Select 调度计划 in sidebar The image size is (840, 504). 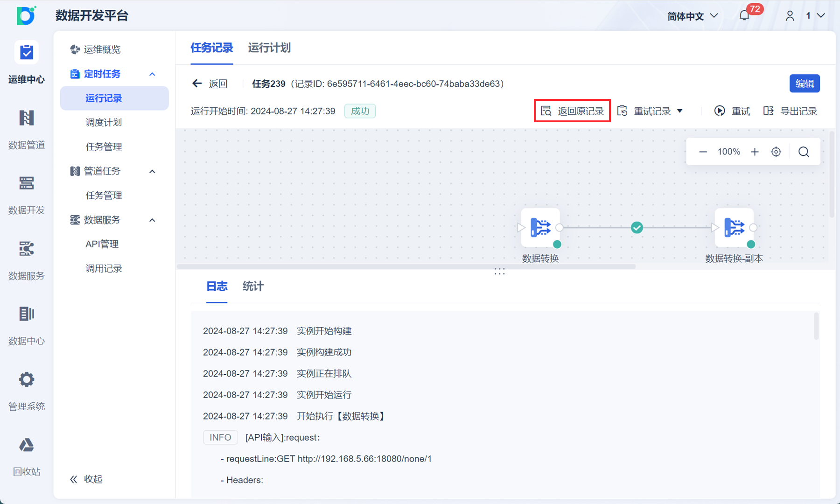104,122
